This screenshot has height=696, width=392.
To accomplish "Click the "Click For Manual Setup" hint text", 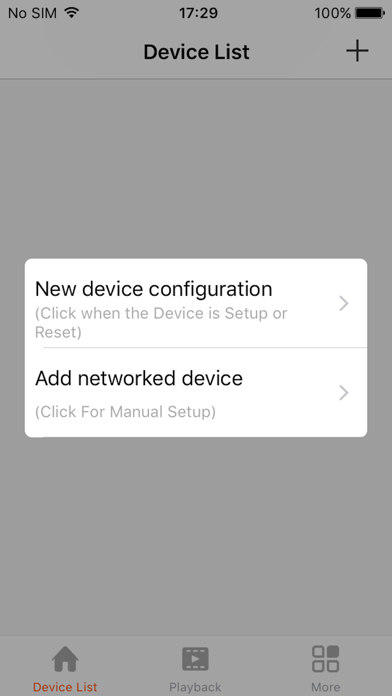I will coord(125,412).
